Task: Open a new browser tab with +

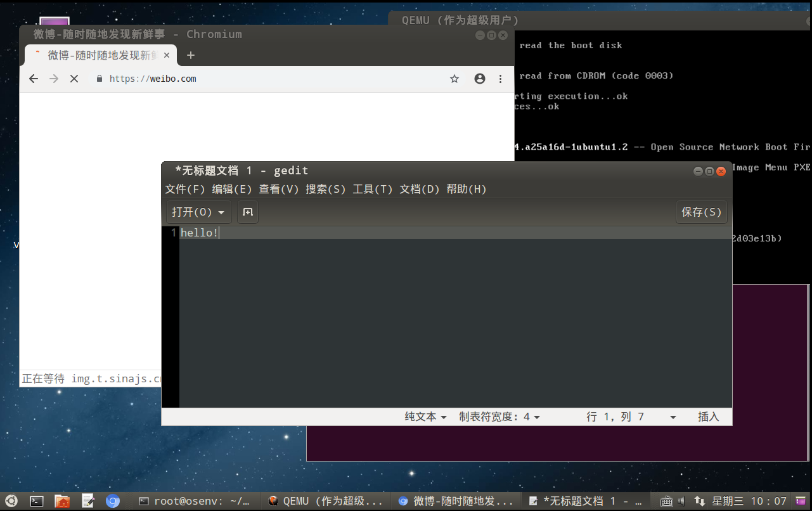Action: tap(190, 55)
